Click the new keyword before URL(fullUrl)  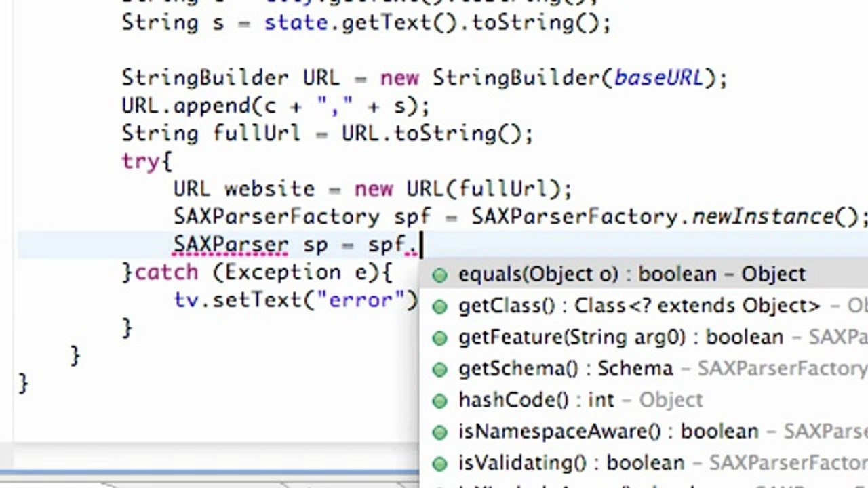click(374, 189)
